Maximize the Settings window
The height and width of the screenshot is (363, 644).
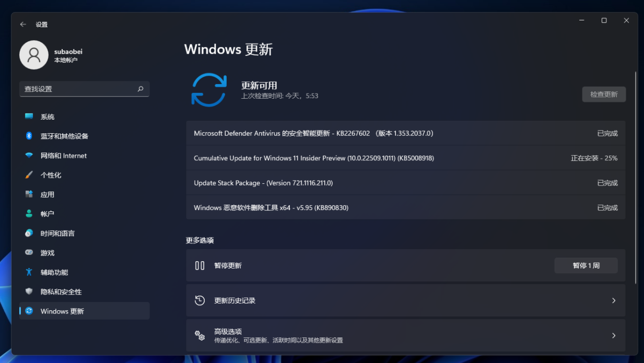tap(604, 20)
